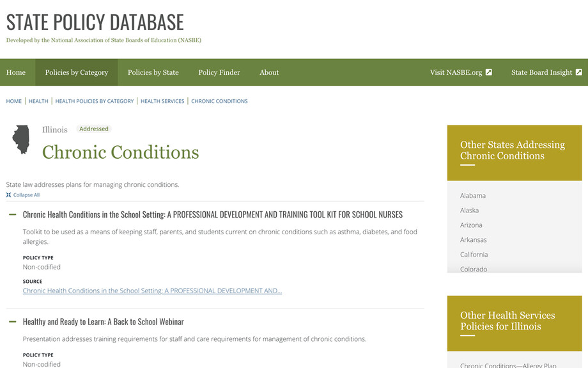Select Arkansas in other states list
588x368 pixels.
[x=473, y=239]
